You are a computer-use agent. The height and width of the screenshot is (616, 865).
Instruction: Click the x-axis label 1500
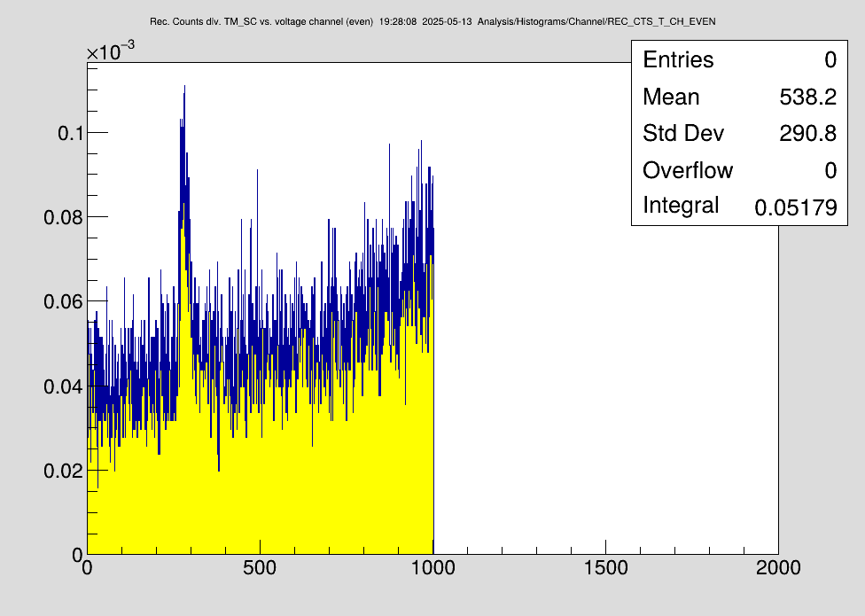pos(605,567)
